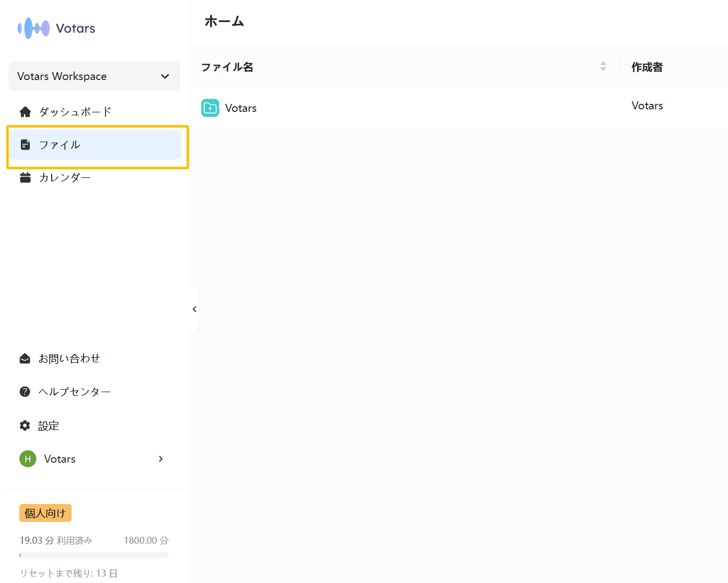Click ファイル名 column header

click(227, 67)
